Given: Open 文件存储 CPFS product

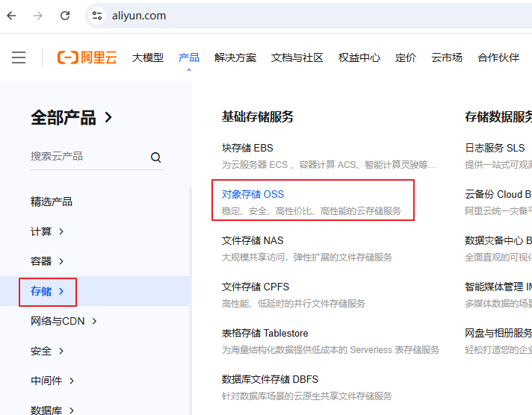Looking at the screenshot, I should tap(255, 287).
